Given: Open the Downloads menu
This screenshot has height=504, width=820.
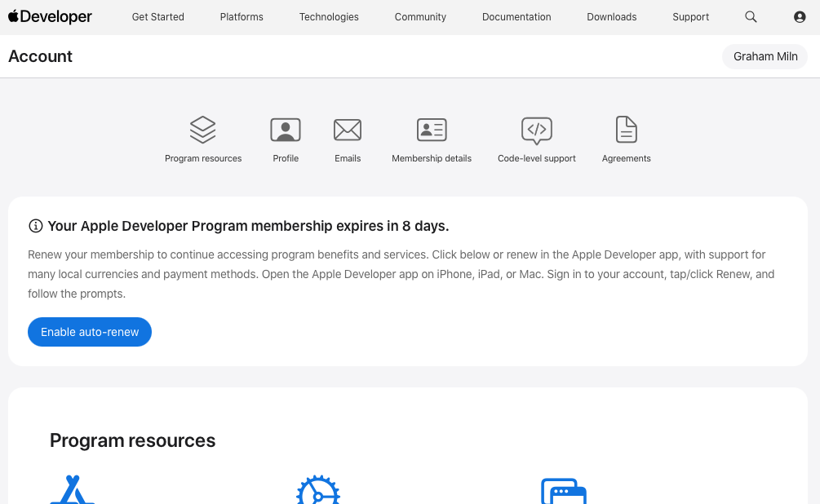Looking at the screenshot, I should tap(612, 17).
